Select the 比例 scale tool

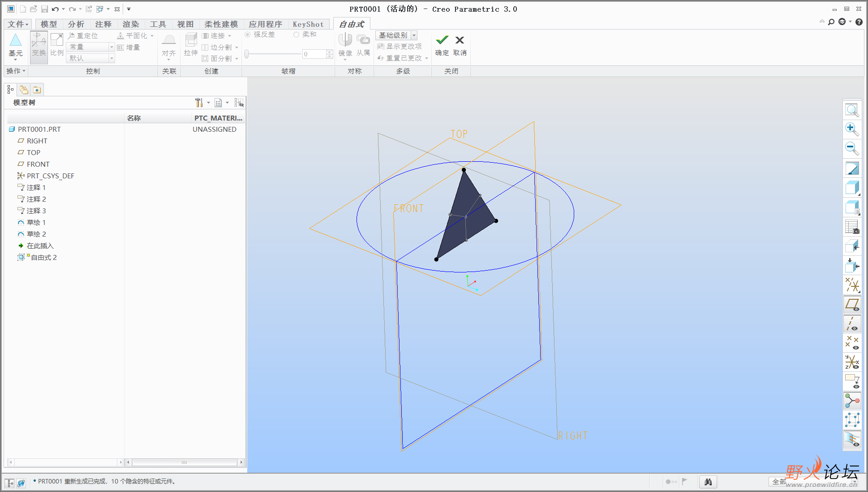[57, 45]
